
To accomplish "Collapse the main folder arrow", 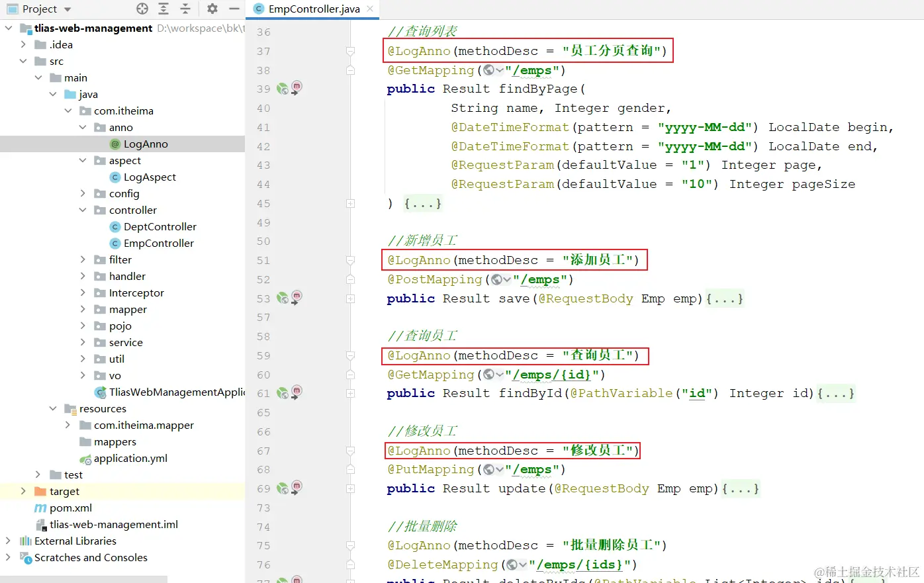I will [38, 77].
